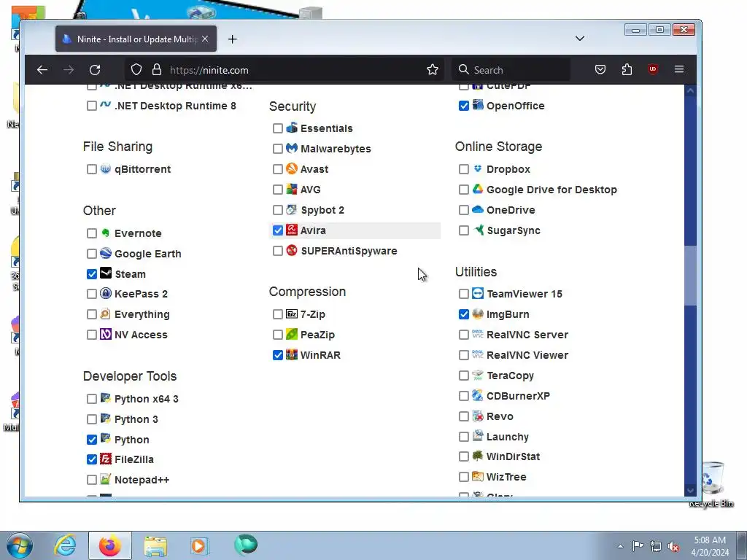Click the OneDrive cloud icon
Image resolution: width=747 pixels, height=560 pixels.
tap(478, 209)
